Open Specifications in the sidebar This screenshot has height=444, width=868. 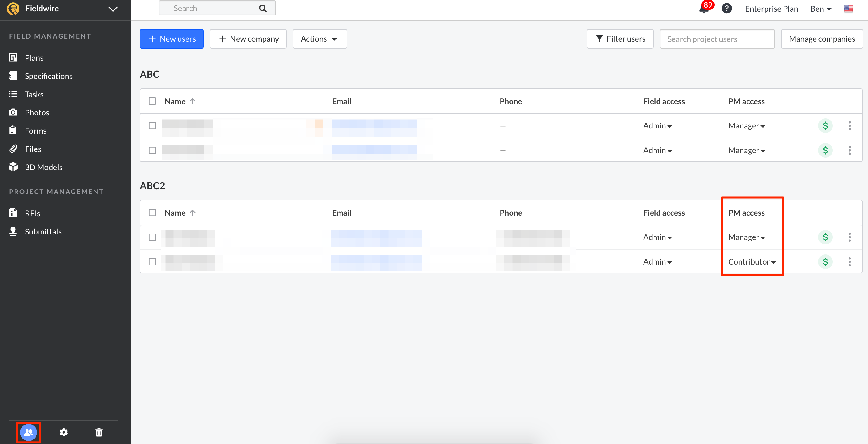(48, 76)
